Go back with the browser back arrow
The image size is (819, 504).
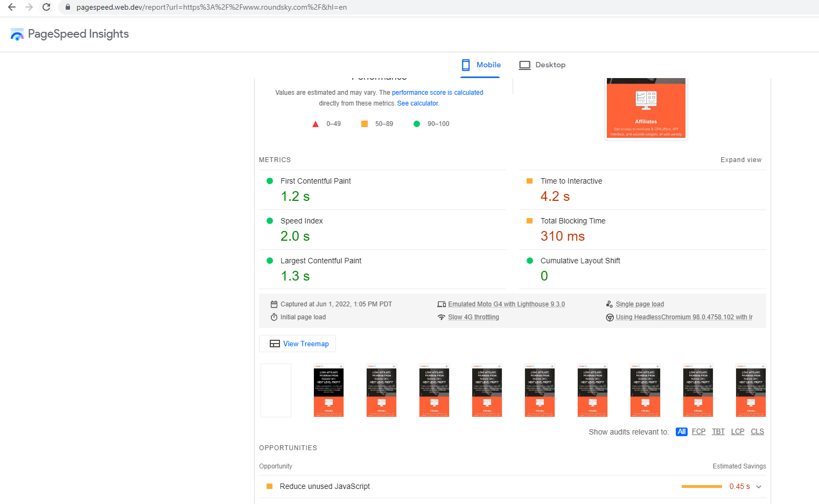[12, 7]
